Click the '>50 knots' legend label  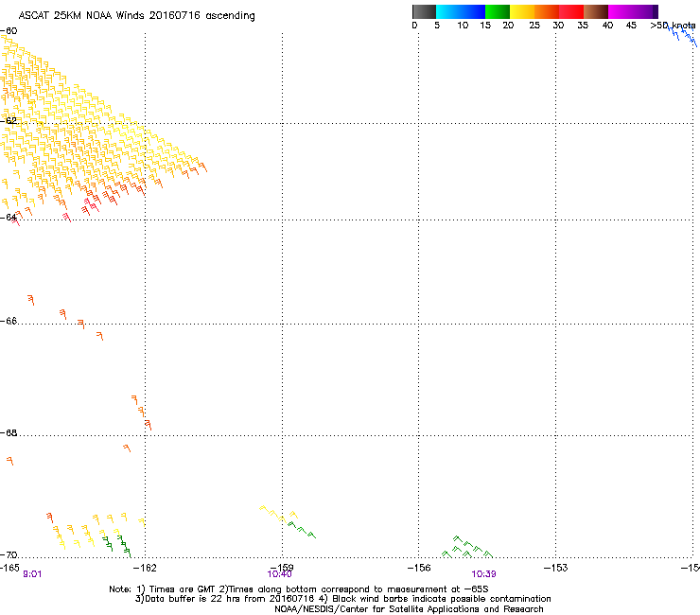[673, 26]
